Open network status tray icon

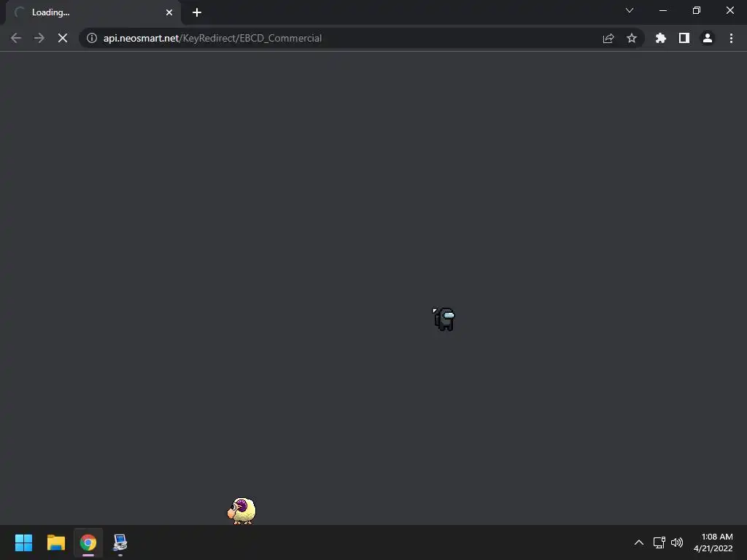pyautogui.click(x=659, y=542)
